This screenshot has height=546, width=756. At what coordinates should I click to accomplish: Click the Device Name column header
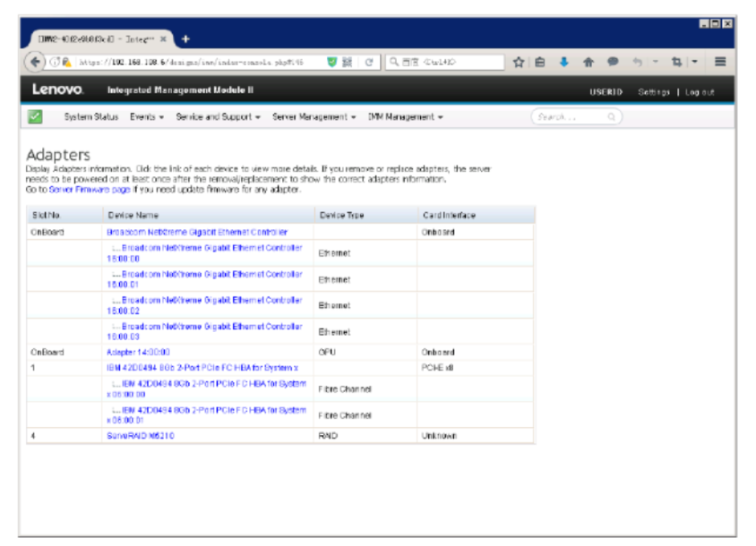coord(209,215)
